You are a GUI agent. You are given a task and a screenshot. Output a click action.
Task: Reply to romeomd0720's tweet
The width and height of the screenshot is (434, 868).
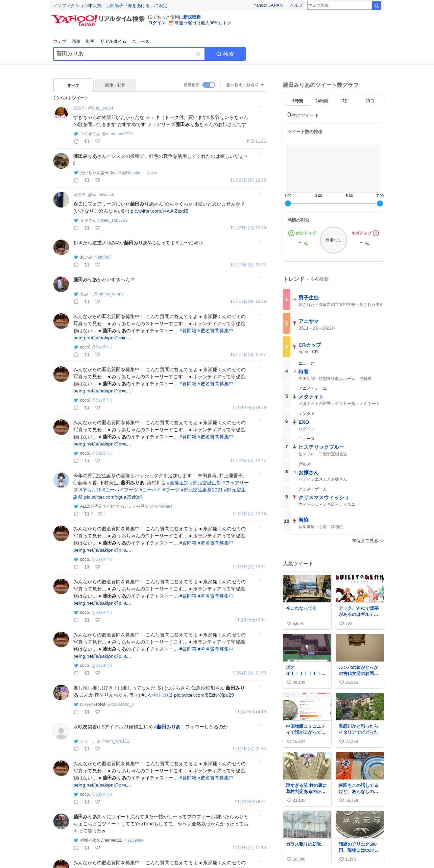pyautogui.click(x=76, y=142)
